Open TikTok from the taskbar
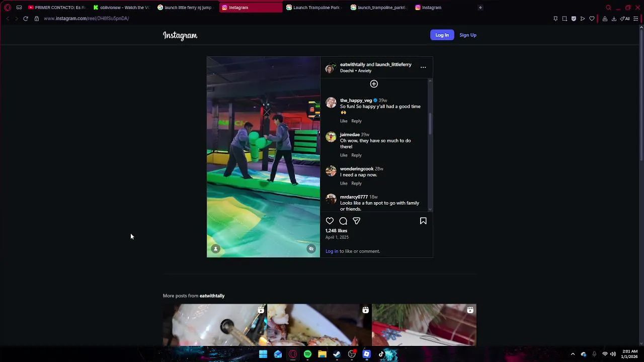The width and height of the screenshot is (644, 362). click(x=381, y=354)
